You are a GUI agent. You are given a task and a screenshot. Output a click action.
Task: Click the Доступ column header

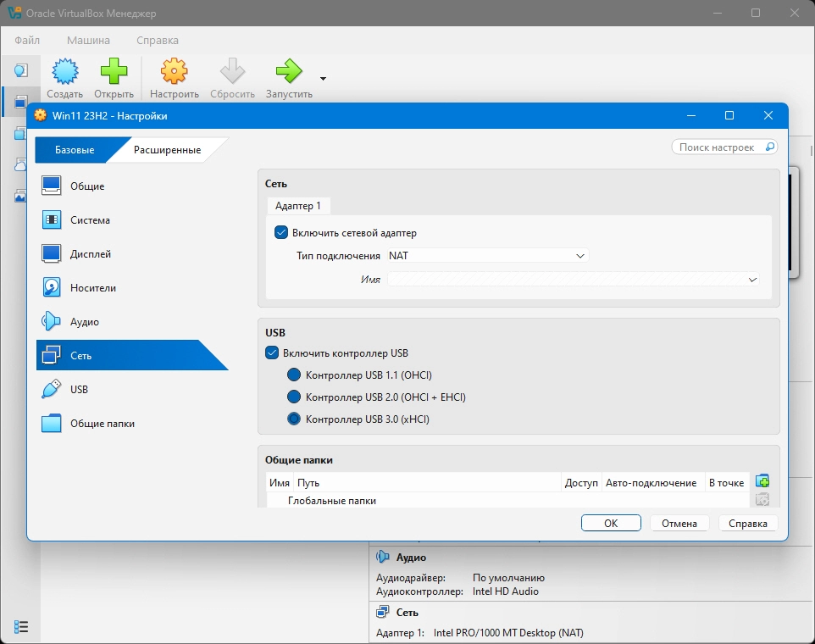pos(581,483)
